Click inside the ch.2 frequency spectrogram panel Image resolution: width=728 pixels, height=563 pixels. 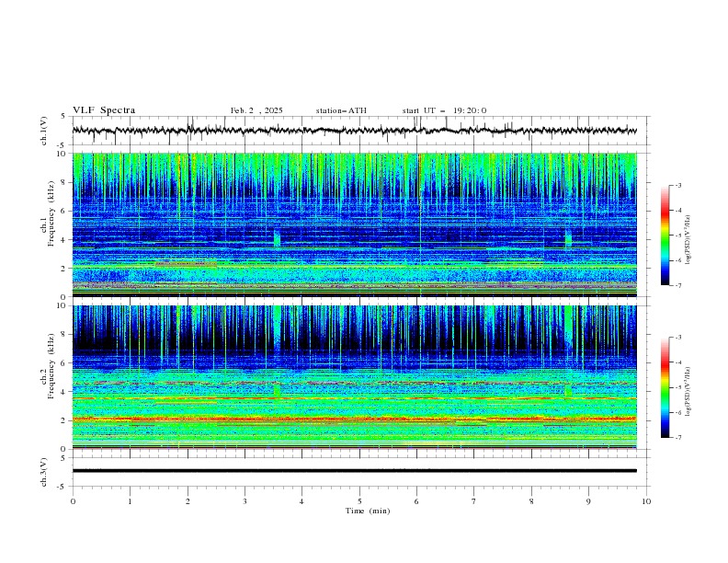click(x=355, y=377)
